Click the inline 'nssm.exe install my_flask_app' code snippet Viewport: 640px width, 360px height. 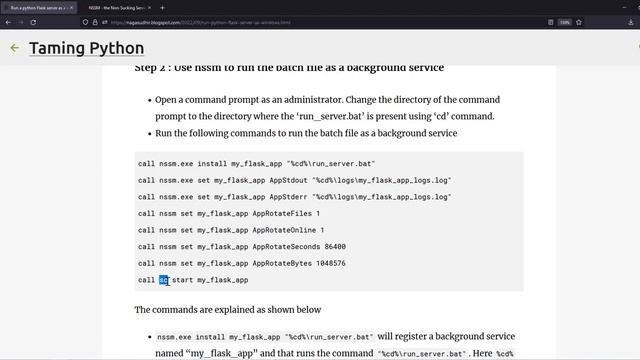[265, 337]
